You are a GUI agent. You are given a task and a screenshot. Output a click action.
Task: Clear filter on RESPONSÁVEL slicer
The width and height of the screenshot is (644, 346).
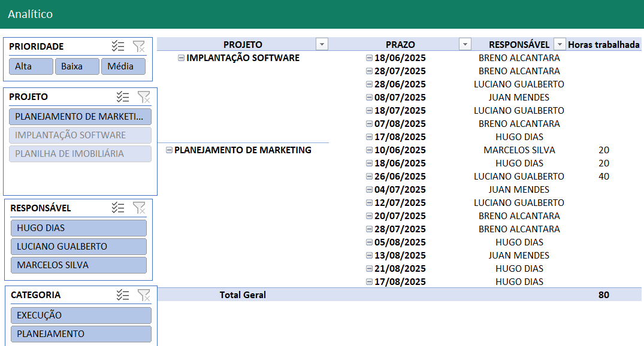[x=138, y=208]
